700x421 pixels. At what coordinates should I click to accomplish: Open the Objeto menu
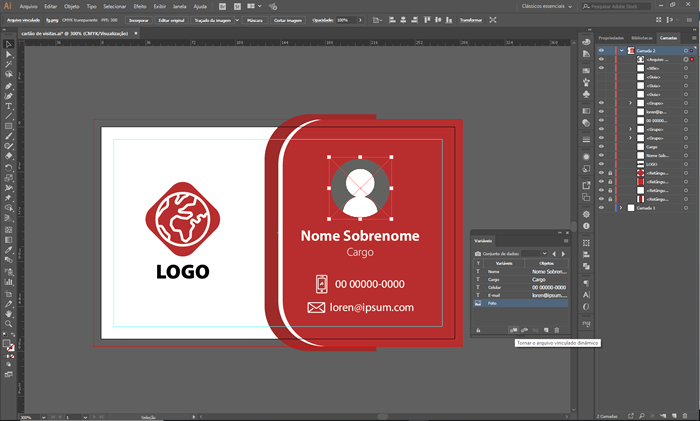71,6
